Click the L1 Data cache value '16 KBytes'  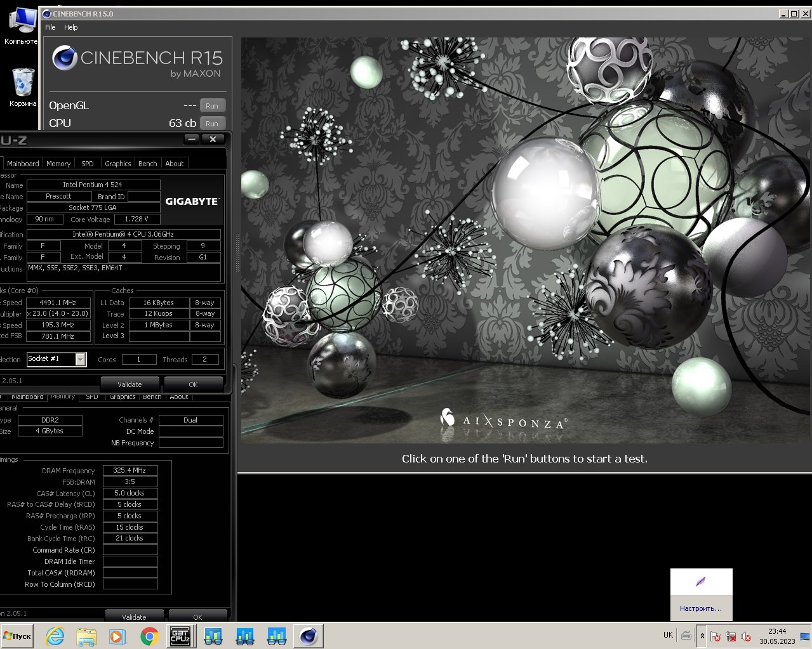[x=159, y=303]
